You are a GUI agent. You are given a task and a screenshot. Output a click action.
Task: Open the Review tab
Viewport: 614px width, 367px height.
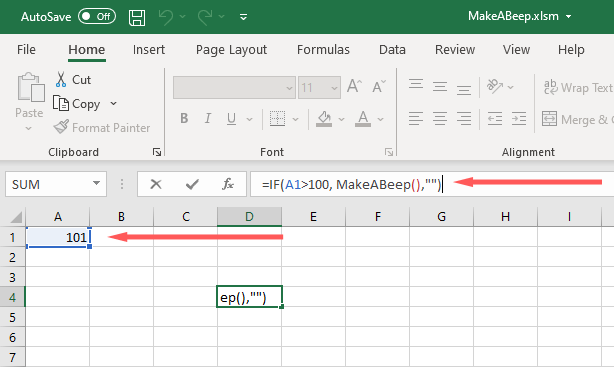point(455,50)
